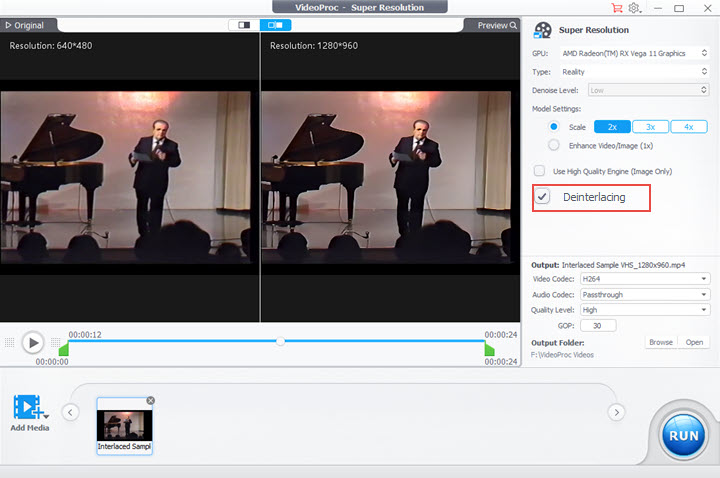Click the timeline playhead knob
The image size is (720, 478).
280,341
